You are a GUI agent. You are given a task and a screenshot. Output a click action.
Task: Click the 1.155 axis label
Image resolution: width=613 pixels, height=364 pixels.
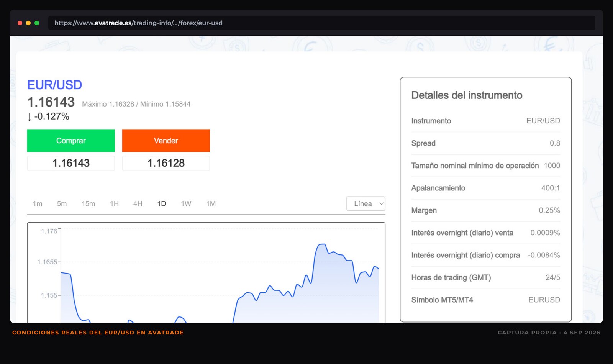(x=49, y=295)
